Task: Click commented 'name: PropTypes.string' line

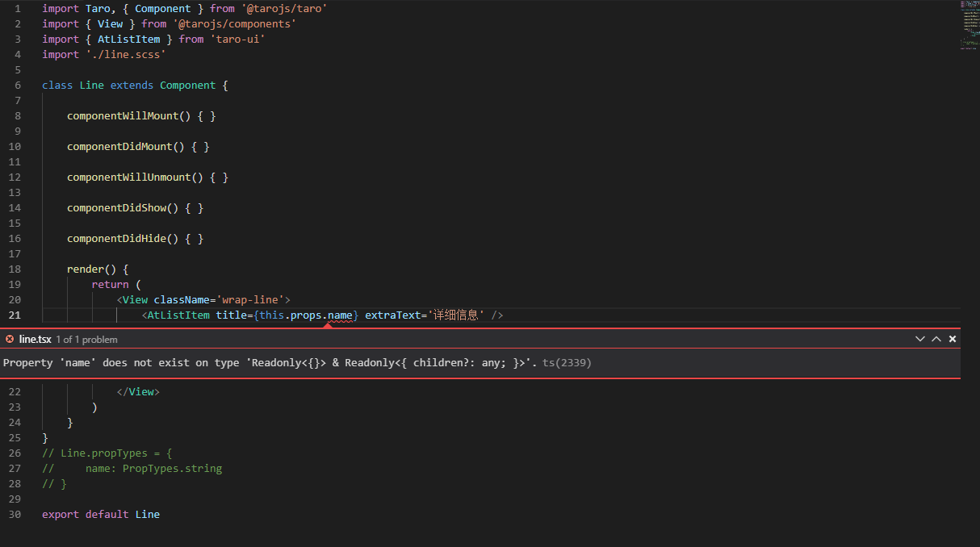Action: (153, 468)
